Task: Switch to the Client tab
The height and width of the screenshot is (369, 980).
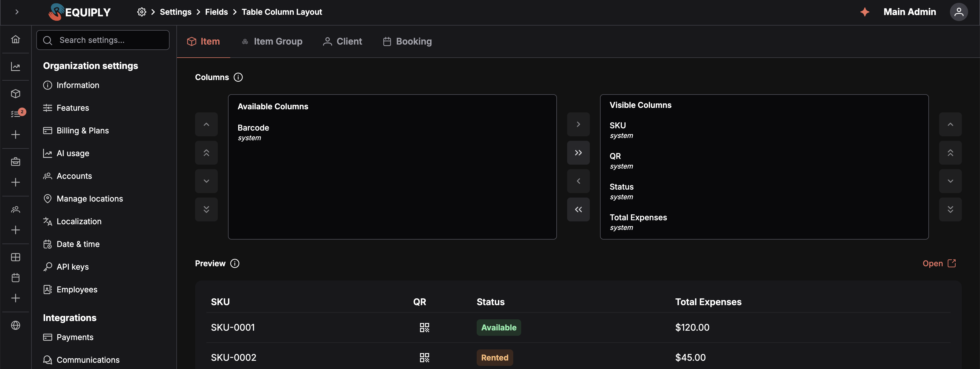Action: (342, 41)
